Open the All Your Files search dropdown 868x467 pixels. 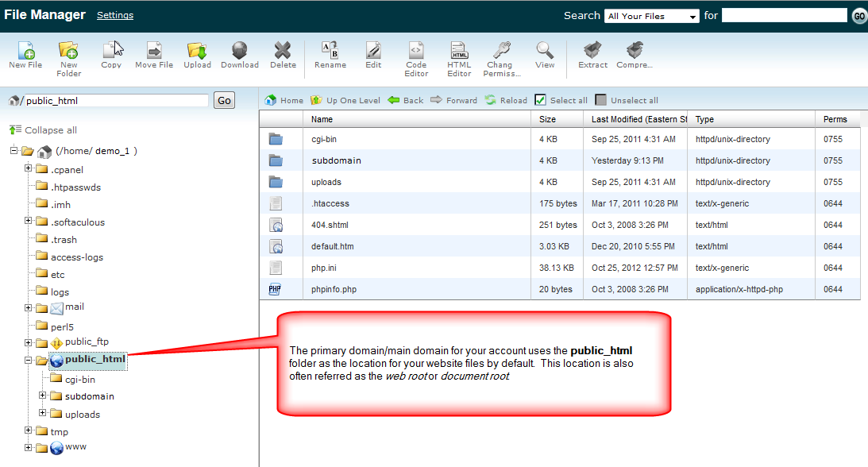(651, 16)
